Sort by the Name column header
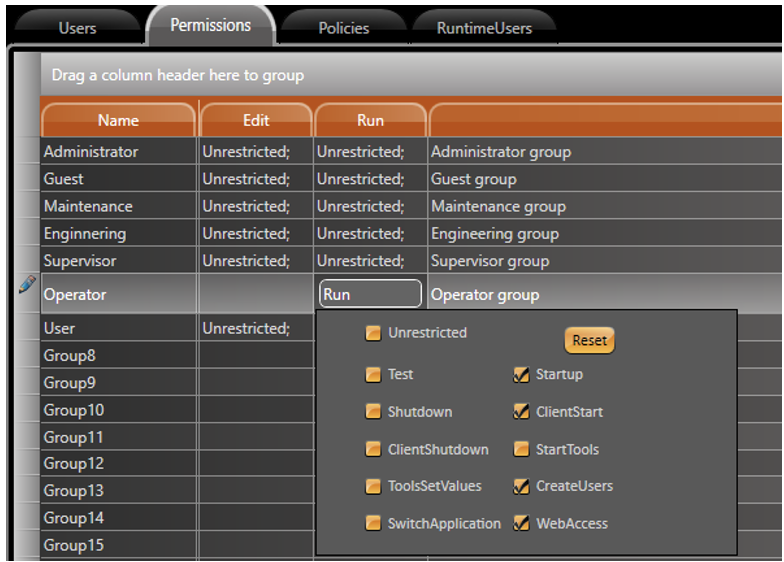This screenshot has height=562, width=784. click(x=118, y=120)
